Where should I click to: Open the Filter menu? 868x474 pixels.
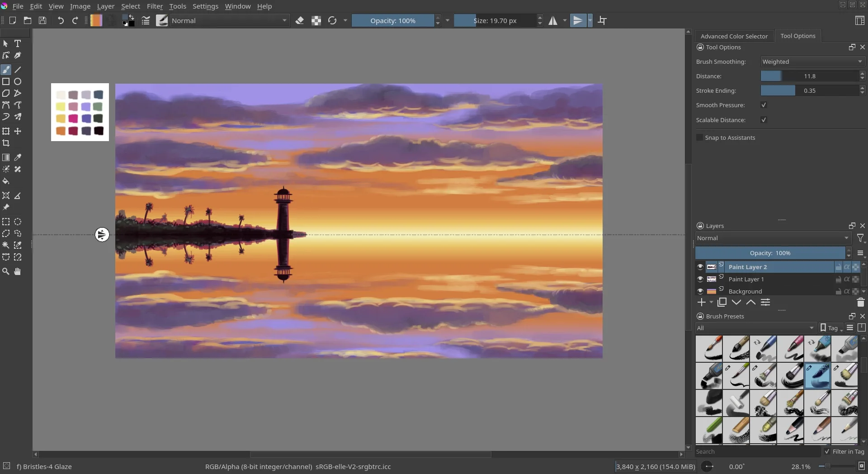(x=155, y=6)
